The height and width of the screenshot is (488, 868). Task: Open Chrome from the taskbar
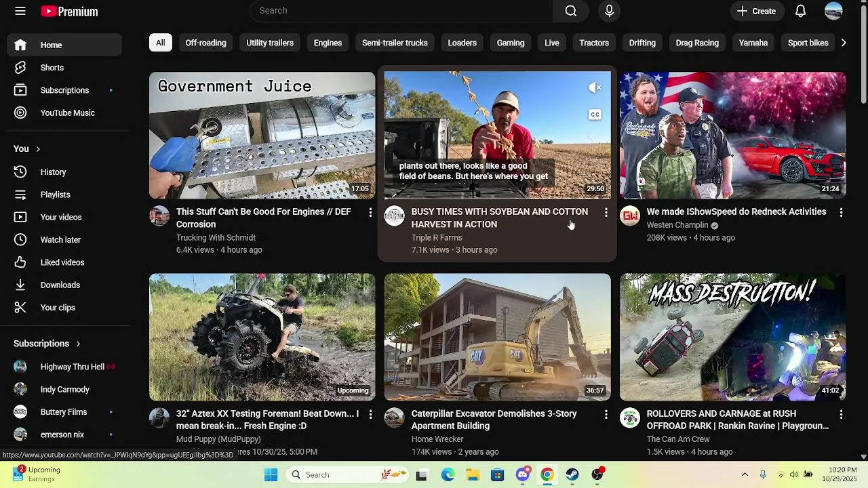point(547,474)
